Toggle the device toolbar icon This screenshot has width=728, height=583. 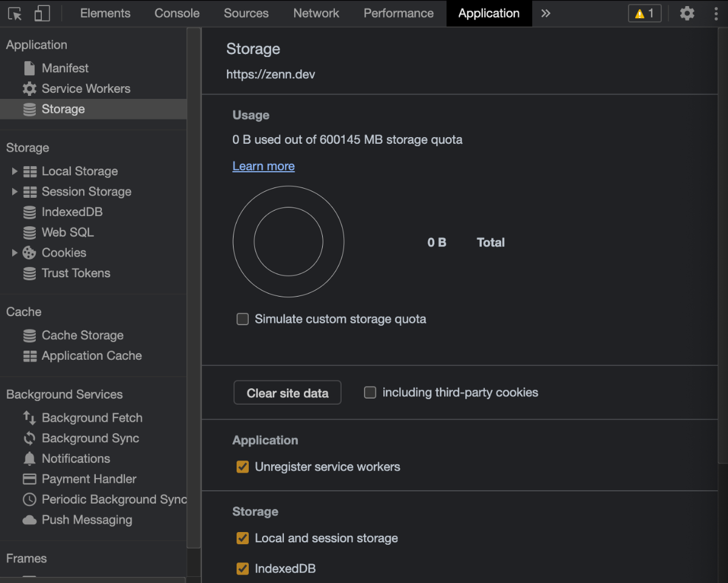(42, 13)
